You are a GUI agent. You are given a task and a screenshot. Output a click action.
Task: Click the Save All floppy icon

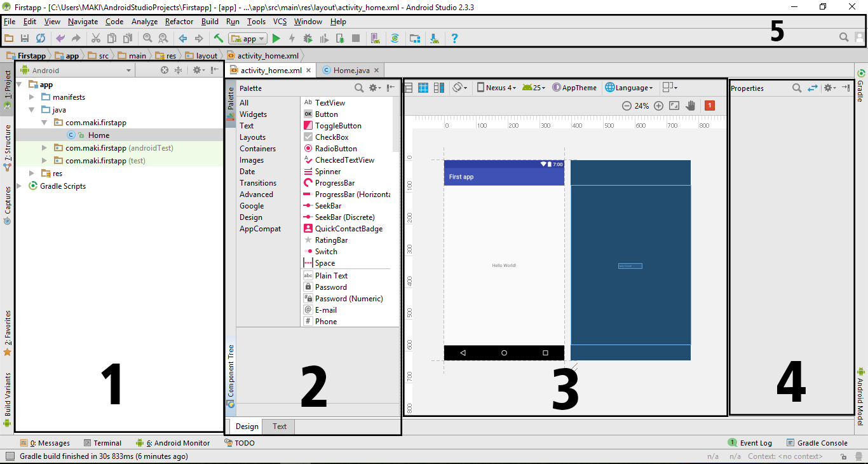tap(25, 38)
